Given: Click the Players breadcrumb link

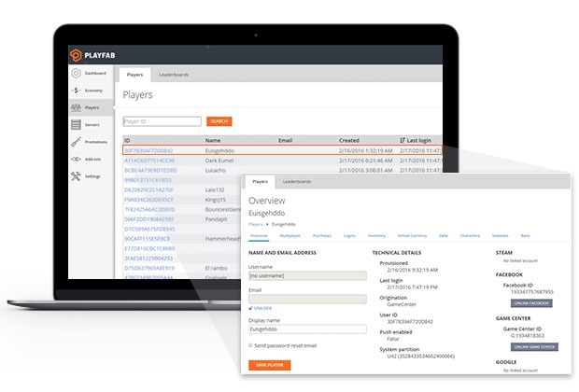Looking at the screenshot, I should (x=256, y=224).
